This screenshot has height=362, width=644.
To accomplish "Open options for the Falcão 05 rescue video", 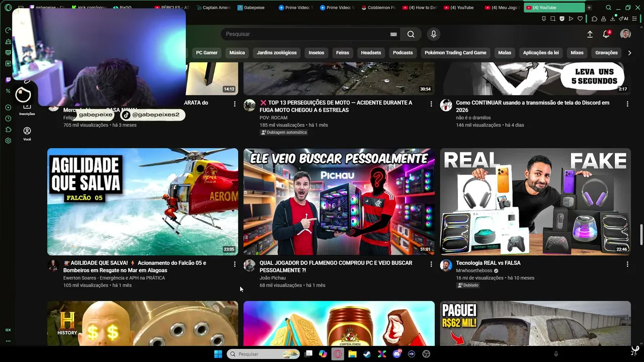I will (x=234, y=264).
